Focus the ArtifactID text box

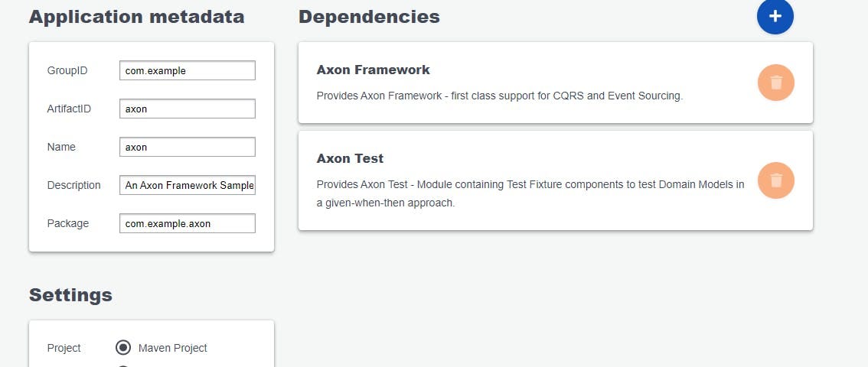(188, 109)
